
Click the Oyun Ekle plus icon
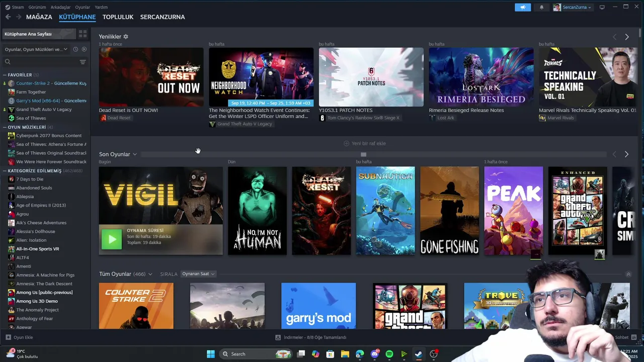[x=8, y=337]
